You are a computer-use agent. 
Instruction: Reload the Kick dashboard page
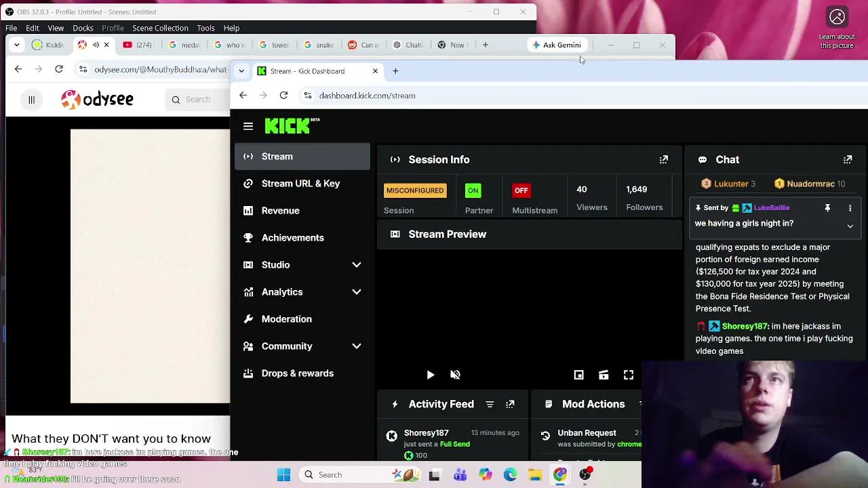[283, 96]
